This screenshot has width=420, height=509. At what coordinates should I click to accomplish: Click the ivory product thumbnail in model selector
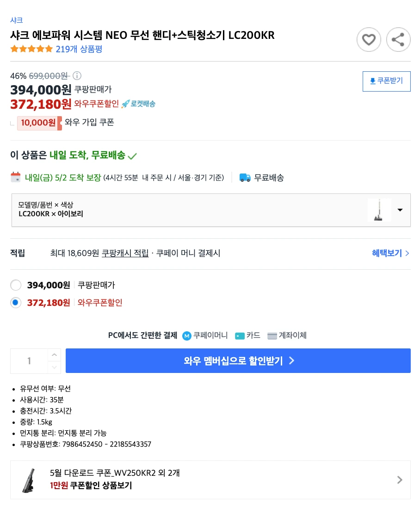(x=379, y=210)
